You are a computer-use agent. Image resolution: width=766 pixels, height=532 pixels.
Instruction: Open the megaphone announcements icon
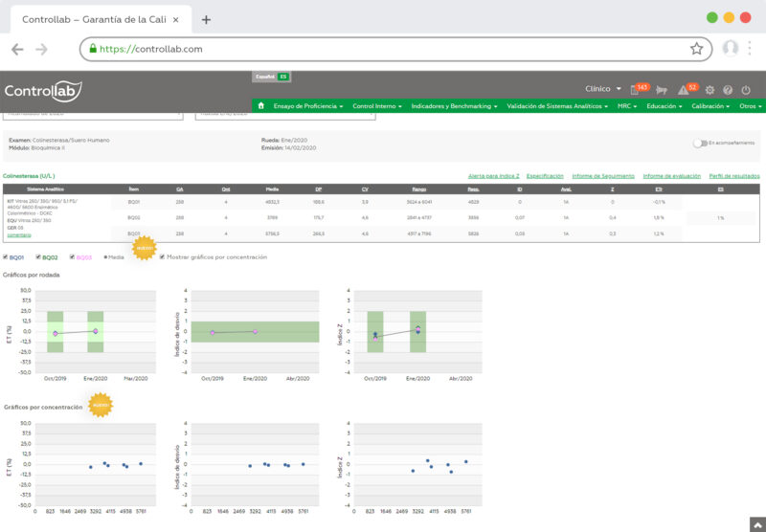662,90
